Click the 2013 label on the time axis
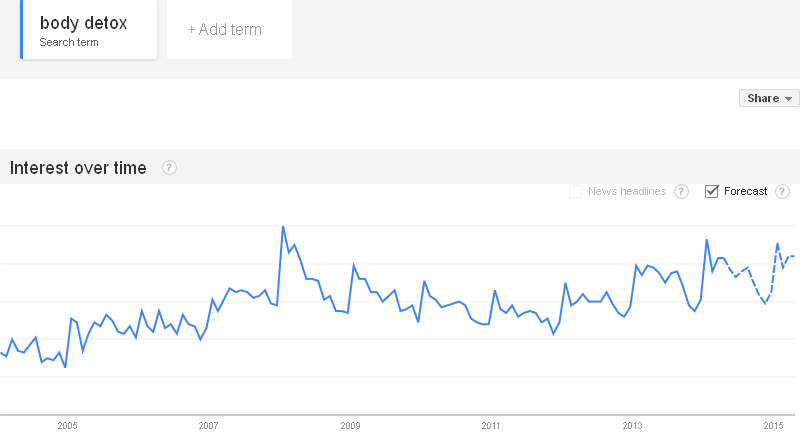Viewport: 801px width, 439px height. [632, 426]
